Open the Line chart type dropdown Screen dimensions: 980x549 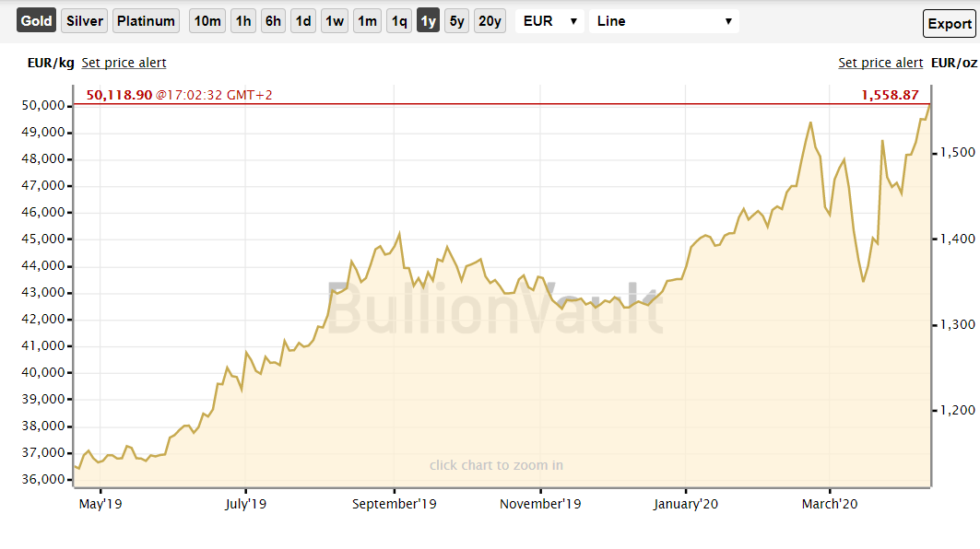click(x=664, y=20)
